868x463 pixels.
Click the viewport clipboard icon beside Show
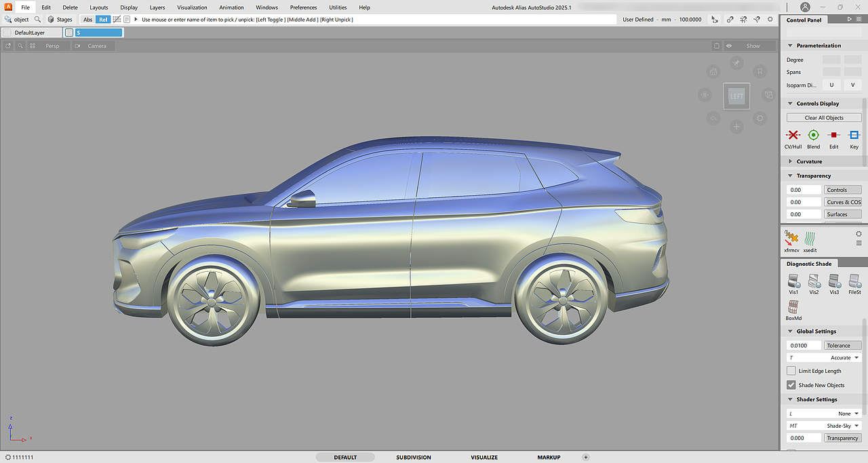coord(717,46)
